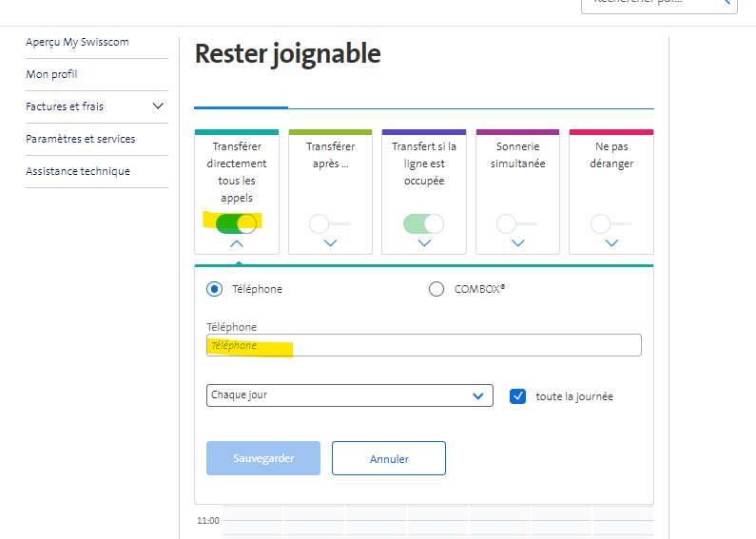Screen dimensions: 756x539
Task: Open the 'Chaque jour' dropdown
Action: (x=349, y=395)
